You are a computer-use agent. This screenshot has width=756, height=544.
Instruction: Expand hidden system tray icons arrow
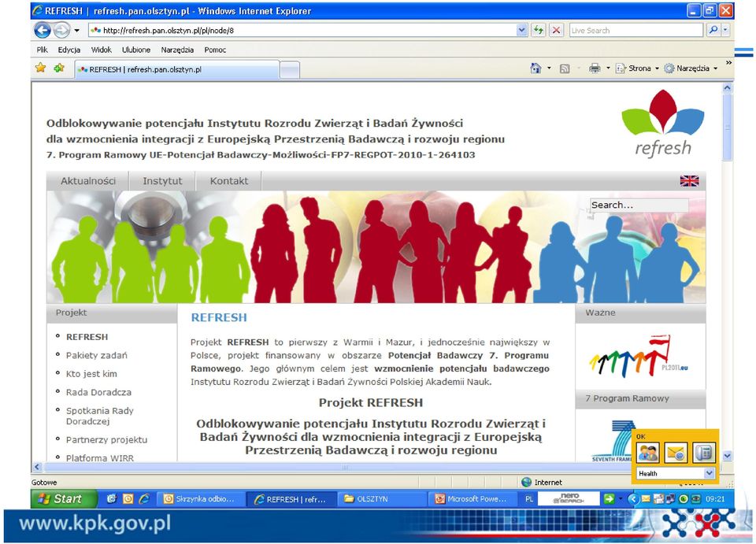(x=633, y=499)
